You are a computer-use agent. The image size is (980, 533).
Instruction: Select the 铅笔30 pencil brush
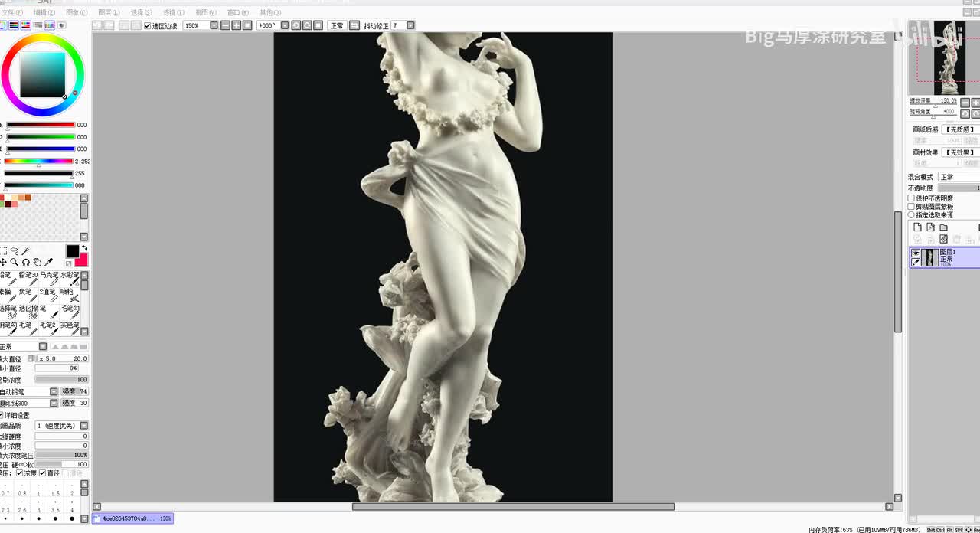click(x=28, y=279)
